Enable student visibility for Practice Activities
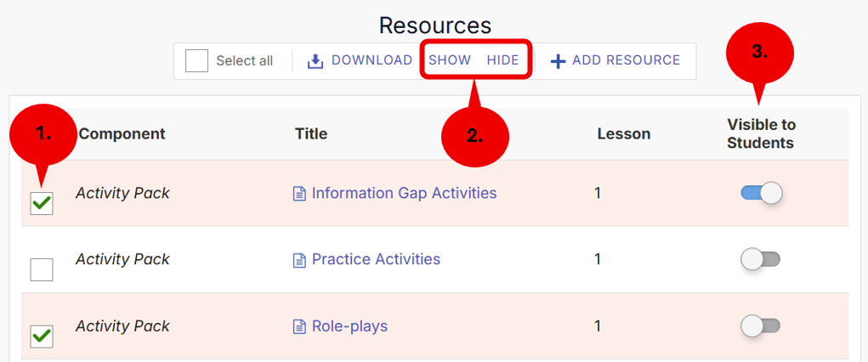The width and height of the screenshot is (868, 362). coord(761,259)
